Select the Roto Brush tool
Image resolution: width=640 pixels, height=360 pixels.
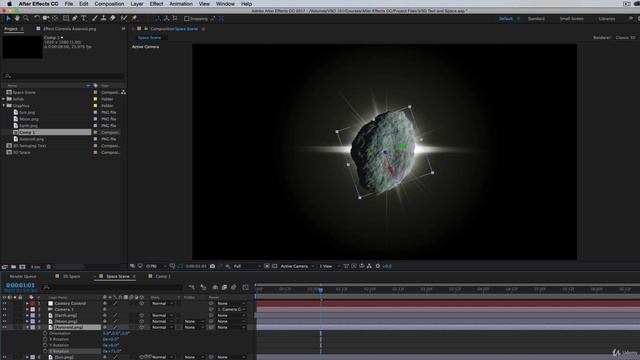pos(124,18)
